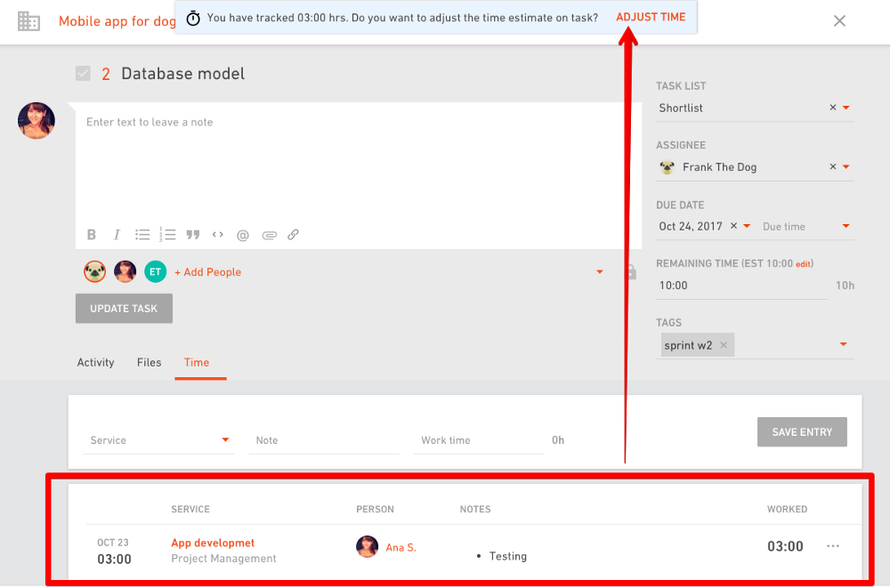Insert blockquote in note

pyautogui.click(x=193, y=235)
